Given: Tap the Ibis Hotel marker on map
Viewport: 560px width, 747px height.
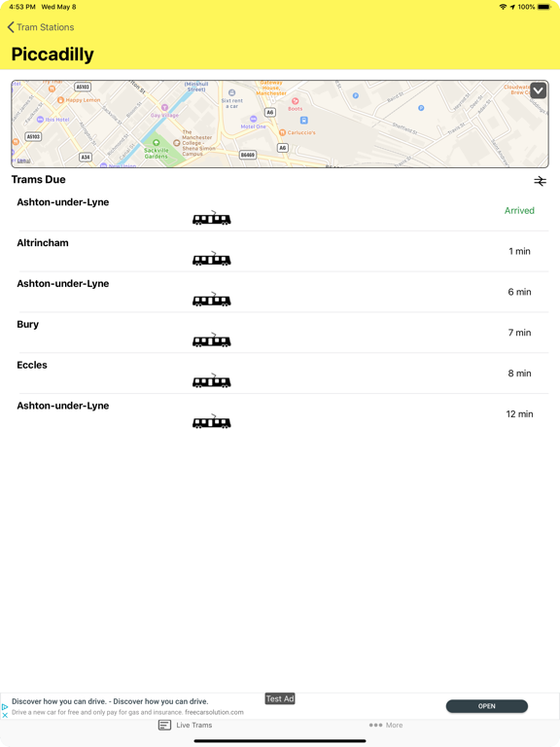Looking at the screenshot, I should click(x=40, y=120).
